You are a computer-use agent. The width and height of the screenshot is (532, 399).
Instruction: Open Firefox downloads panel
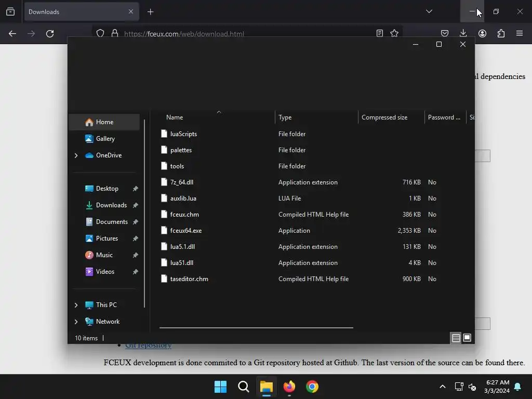463,33
